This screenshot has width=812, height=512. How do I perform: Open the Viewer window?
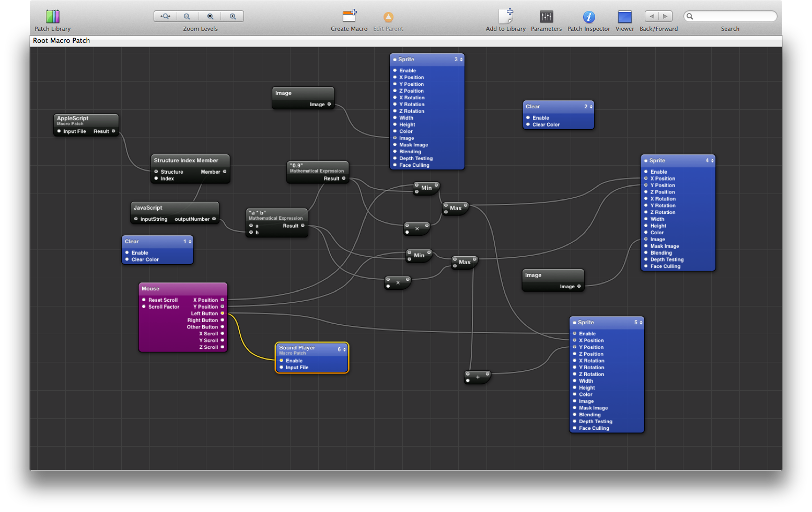tap(624, 17)
